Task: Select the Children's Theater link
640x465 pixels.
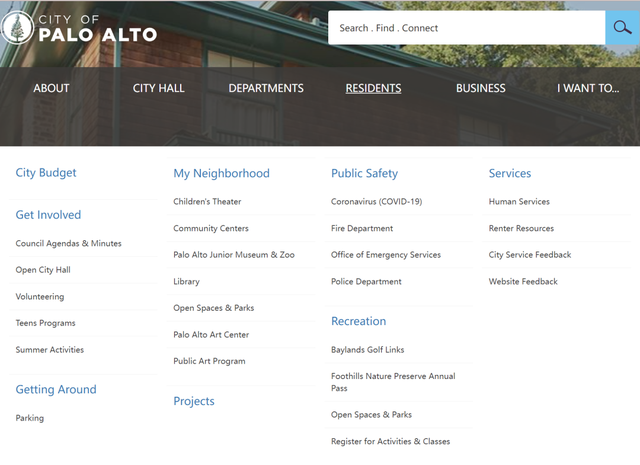Action: [x=207, y=201]
